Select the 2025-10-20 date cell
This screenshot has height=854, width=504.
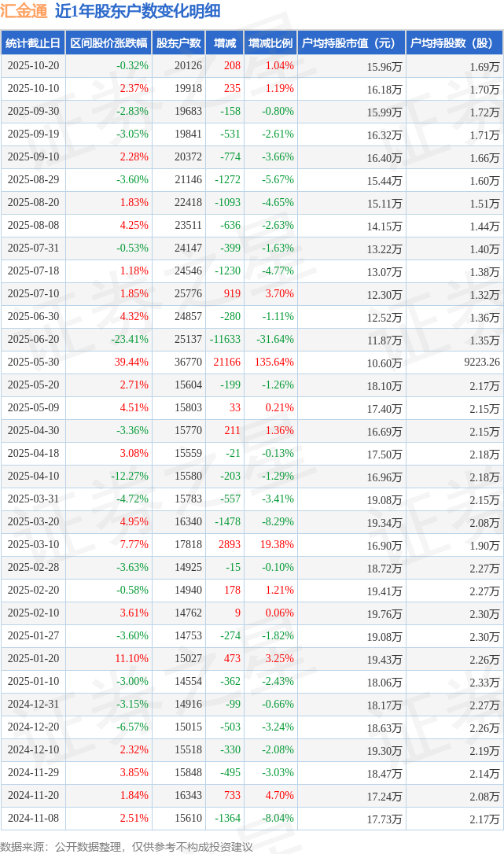[32, 66]
